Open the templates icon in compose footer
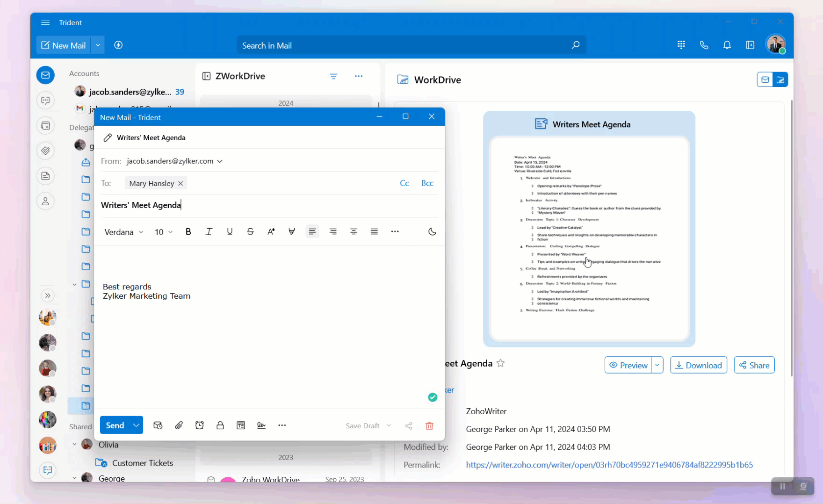The image size is (823, 504). click(241, 425)
